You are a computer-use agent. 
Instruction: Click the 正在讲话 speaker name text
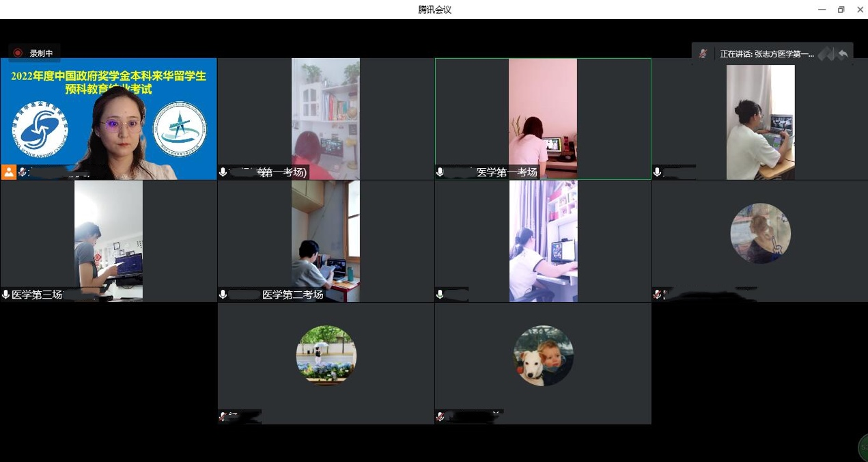(766, 54)
